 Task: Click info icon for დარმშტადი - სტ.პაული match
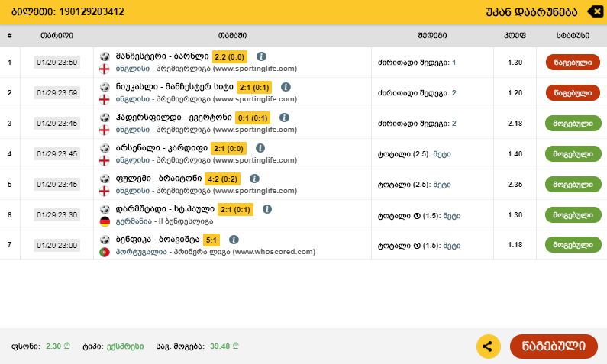point(267,209)
